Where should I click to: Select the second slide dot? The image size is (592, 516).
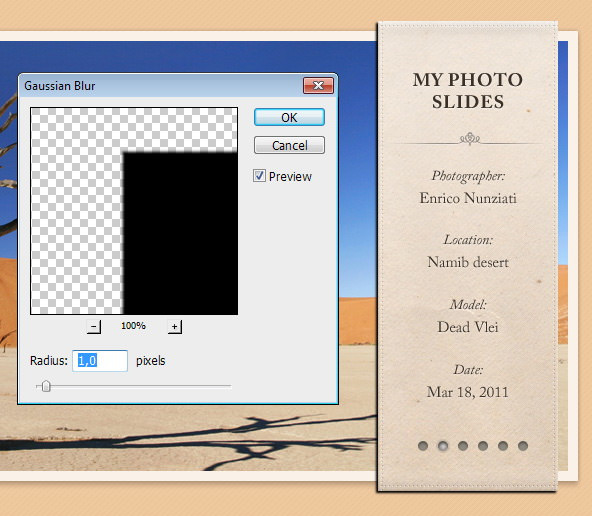point(443,446)
